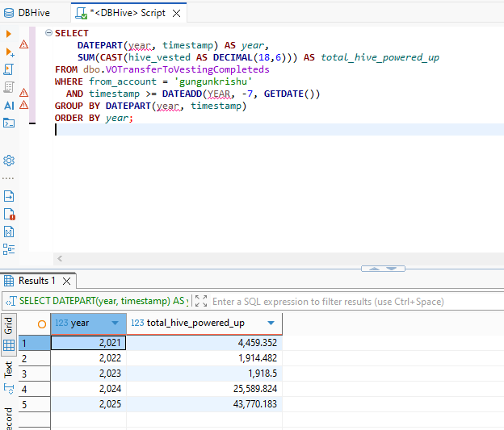The height and width of the screenshot is (430, 504).
Task: Toggle Record view in results panel
Action: coord(9,418)
